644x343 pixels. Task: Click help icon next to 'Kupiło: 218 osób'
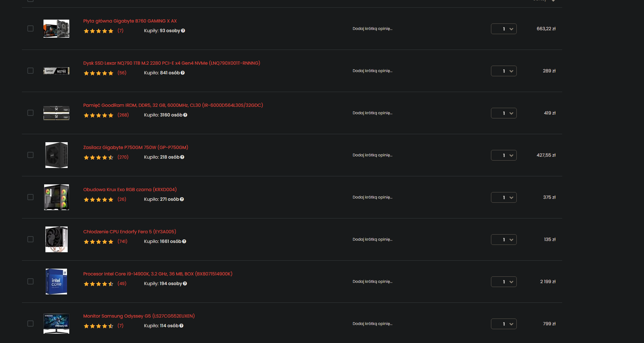pos(182,157)
